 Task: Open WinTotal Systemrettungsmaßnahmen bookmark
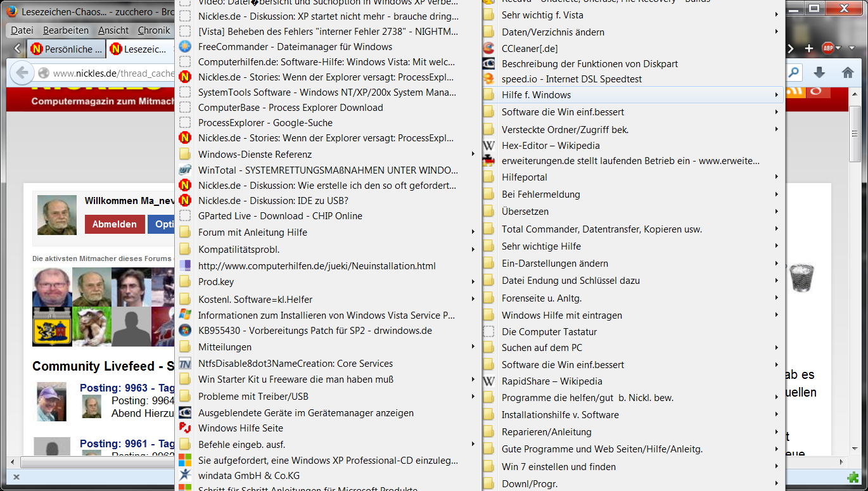[327, 170]
